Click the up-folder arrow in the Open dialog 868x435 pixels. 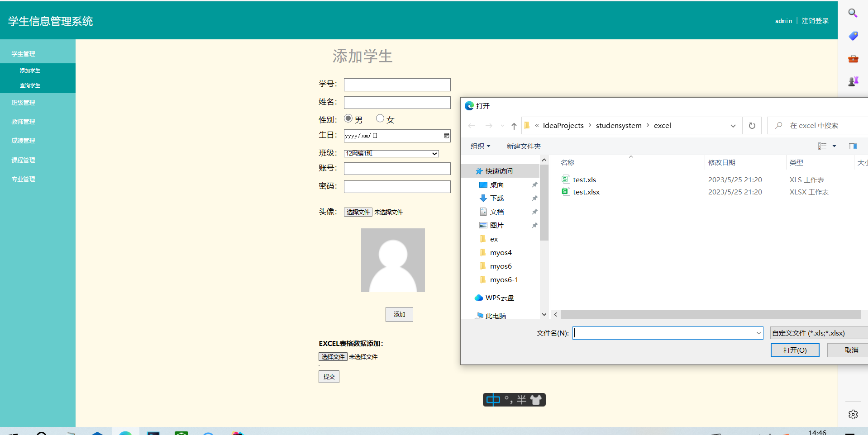point(514,126)
